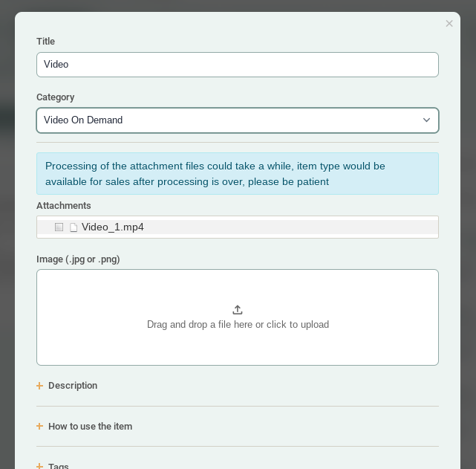The height and width of the screenshot is (469, 476).
Task: Click the plus icon beside Description
Action: (x=40, y=386)
